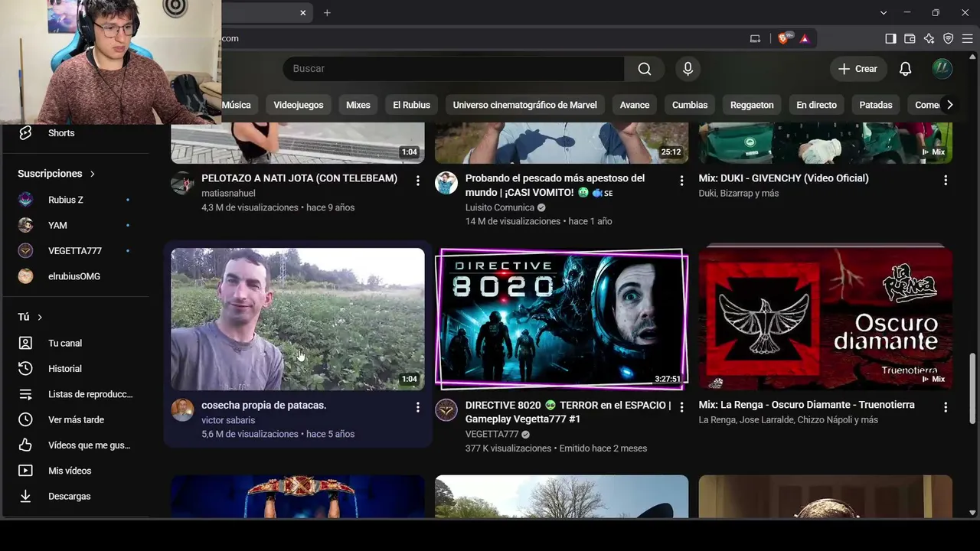Image resolution: width=980 pixels, height=551 pixels.
Task: Select the Reggaeton chip
Action: point(752,105)
